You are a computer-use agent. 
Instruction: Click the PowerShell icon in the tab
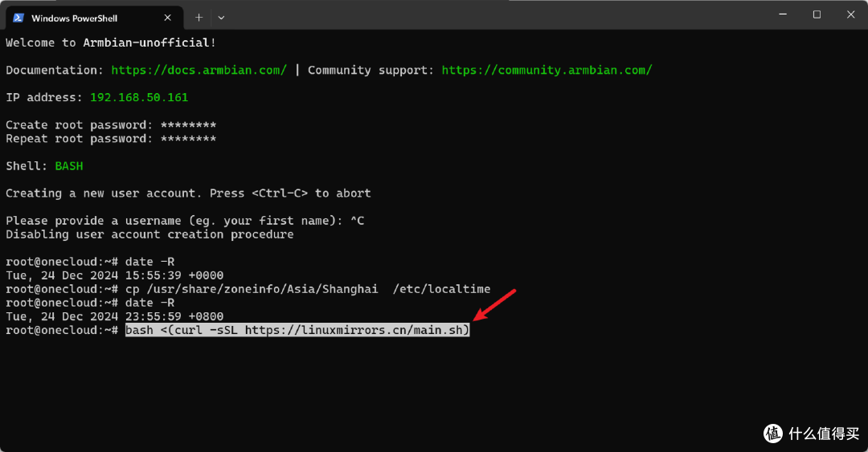click(x=18, y=18)
